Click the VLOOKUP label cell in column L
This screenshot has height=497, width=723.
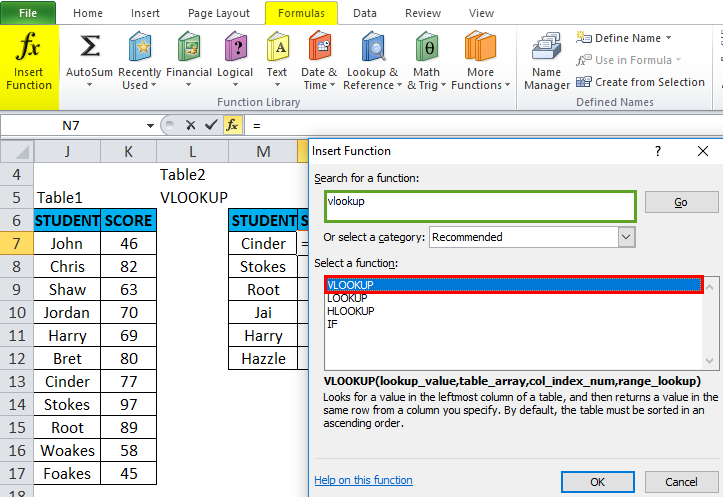pos(193,197)
